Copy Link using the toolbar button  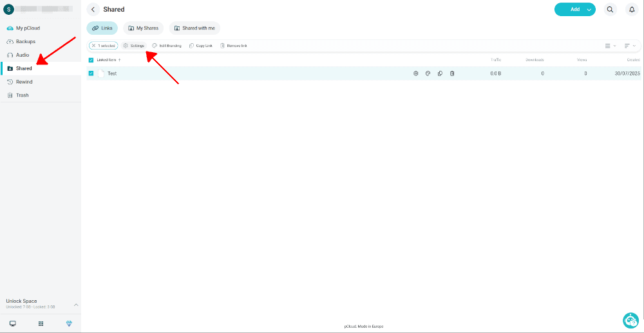click(x=201, y=46)
